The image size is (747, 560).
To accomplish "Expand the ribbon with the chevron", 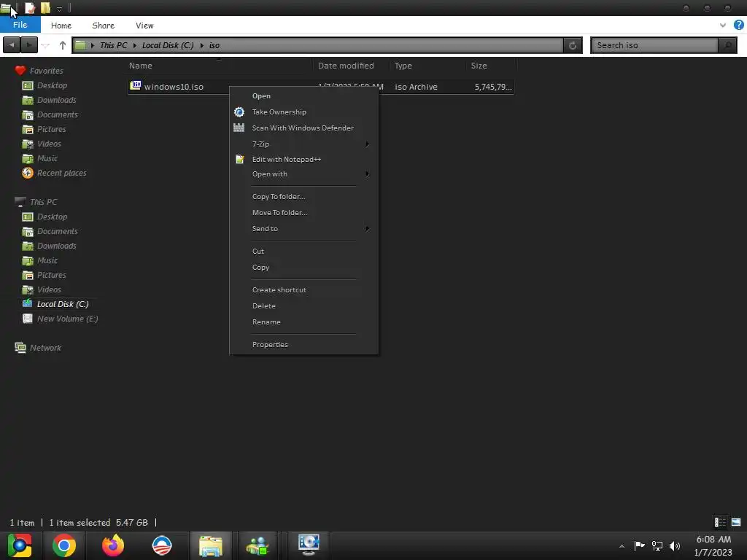I will [x=723, y=26].
